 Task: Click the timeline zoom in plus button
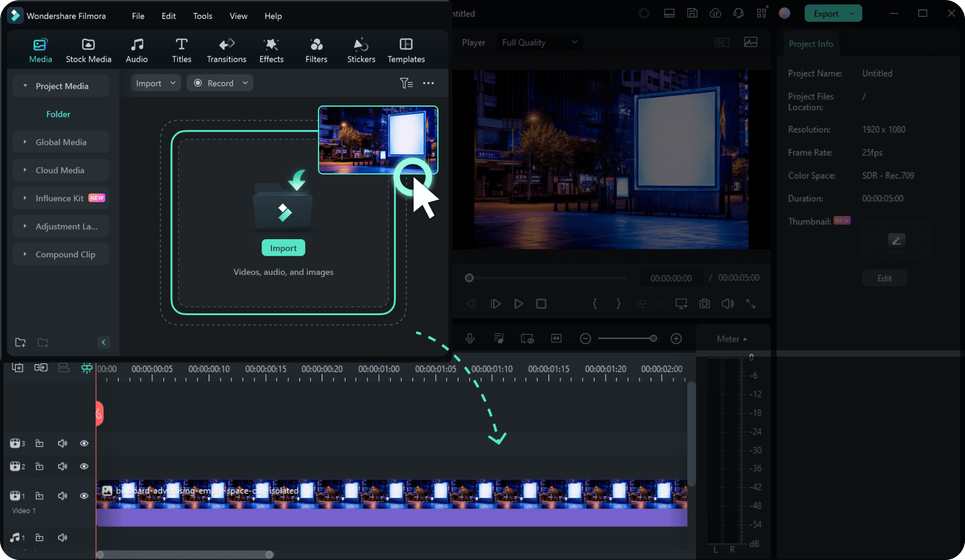click(676, 338)
